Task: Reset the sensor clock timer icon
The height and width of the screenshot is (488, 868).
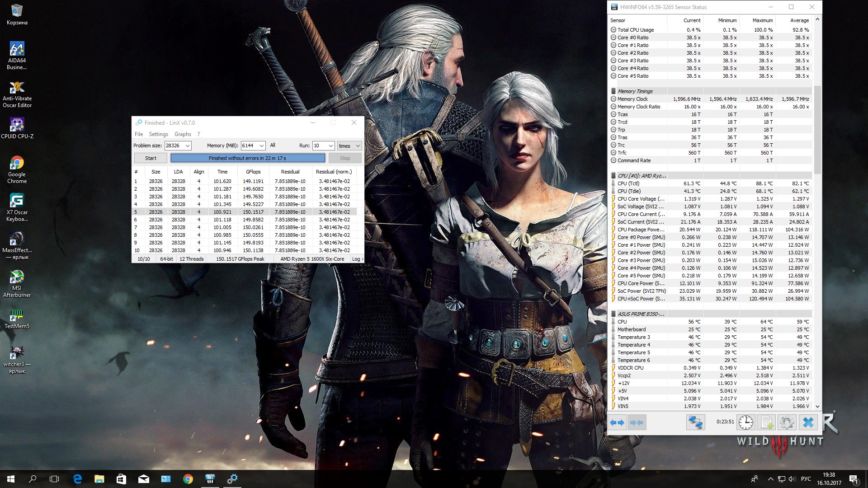Action: [x=745, y=422]
